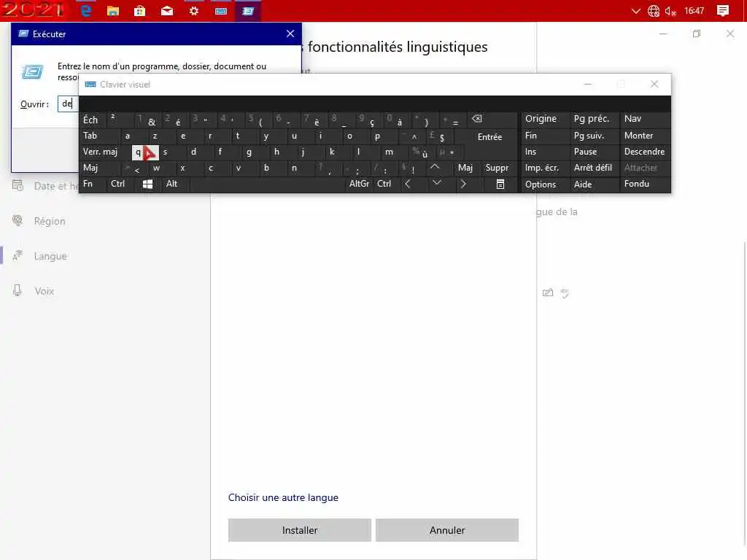This screenshot has width=747, height=560.
Task: Click the Entrée key
Action: [489, 136]
